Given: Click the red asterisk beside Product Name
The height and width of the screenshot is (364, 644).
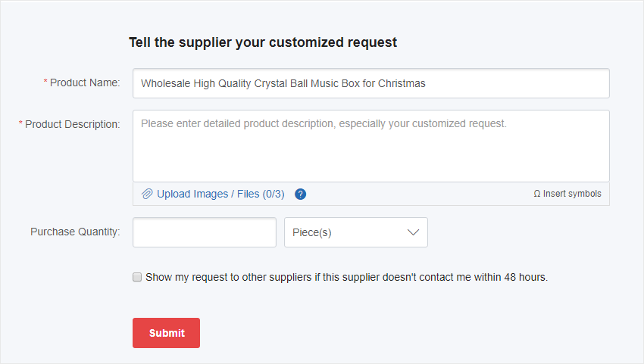Looking at the screenshot, I should pos(45,82).
